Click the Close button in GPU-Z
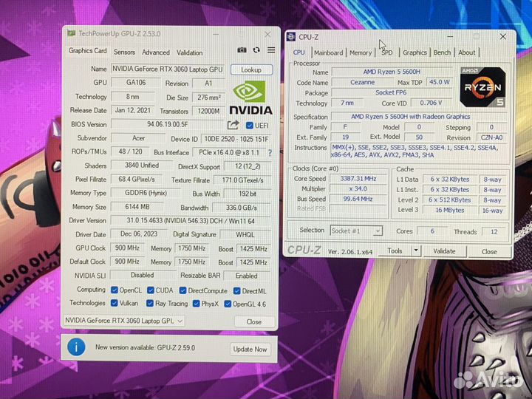The image size is (532, 399). [253, 321]
